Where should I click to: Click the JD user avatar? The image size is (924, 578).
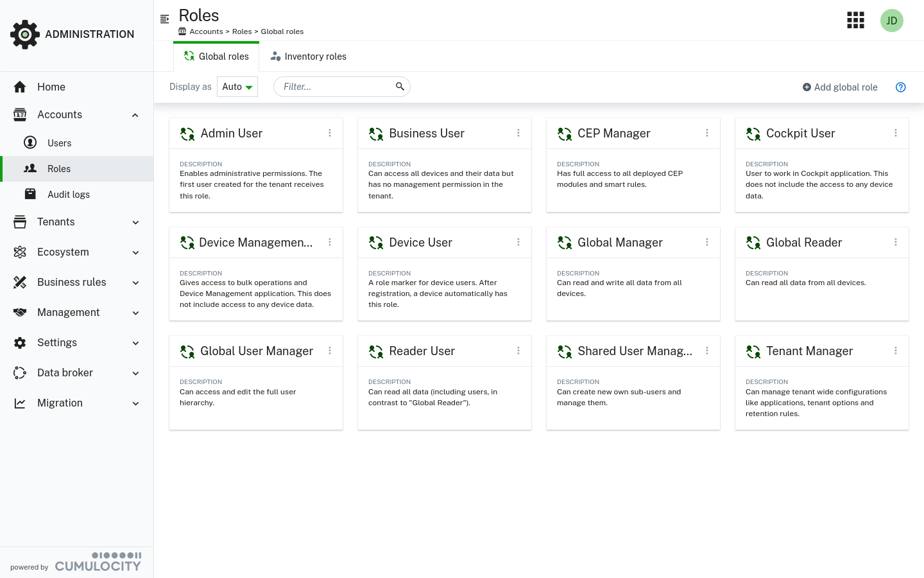891,21
